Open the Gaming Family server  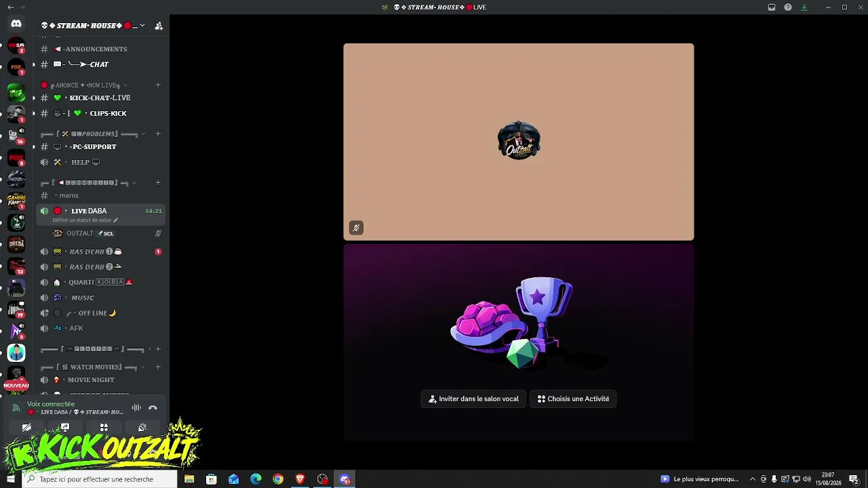pos(16,201)
